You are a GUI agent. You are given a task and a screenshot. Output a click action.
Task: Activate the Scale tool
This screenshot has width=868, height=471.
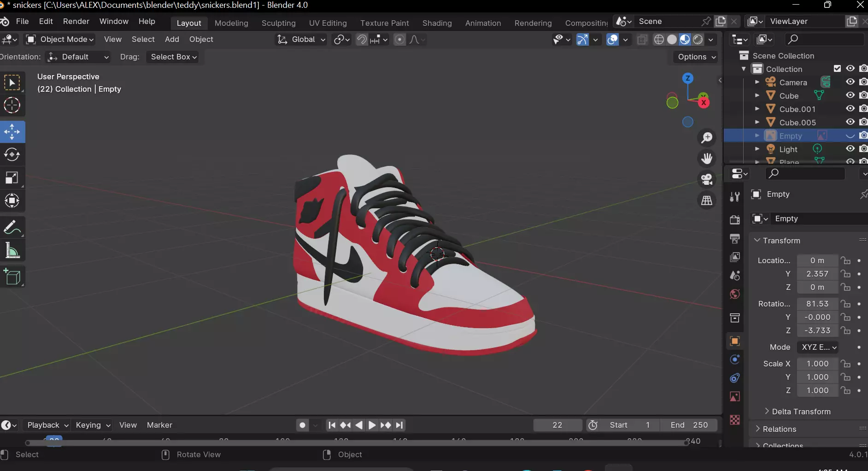[x=12, y=178]
